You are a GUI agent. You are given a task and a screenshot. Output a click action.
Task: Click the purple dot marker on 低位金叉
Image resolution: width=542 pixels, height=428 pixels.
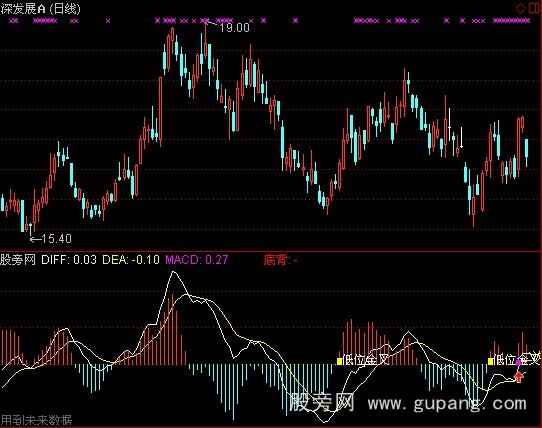(518, 362)
